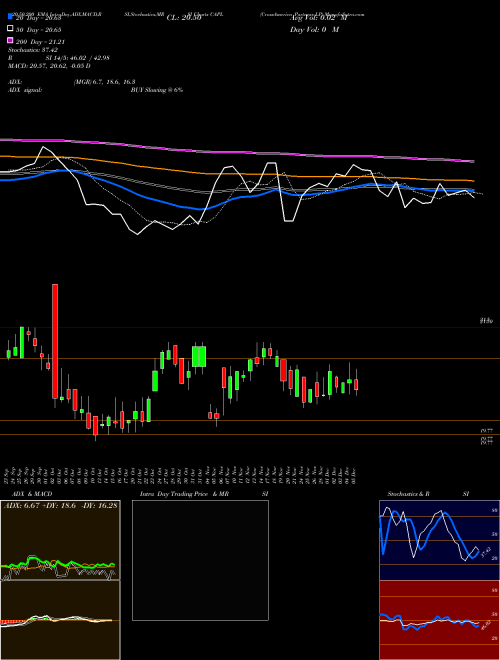Screen dimensions: 500x660
Task: Click the white 50 Day EMA legend swatch
Action: [10, 29]
